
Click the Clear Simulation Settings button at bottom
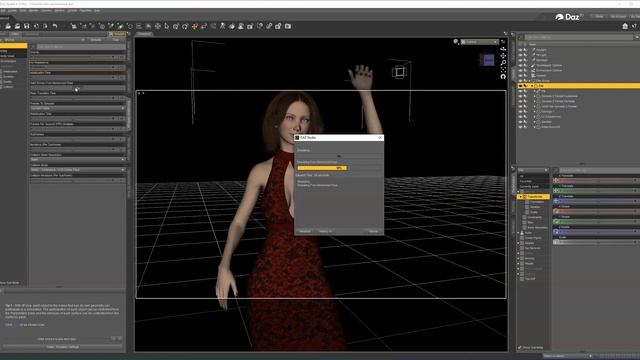click(x=62, y=347)
